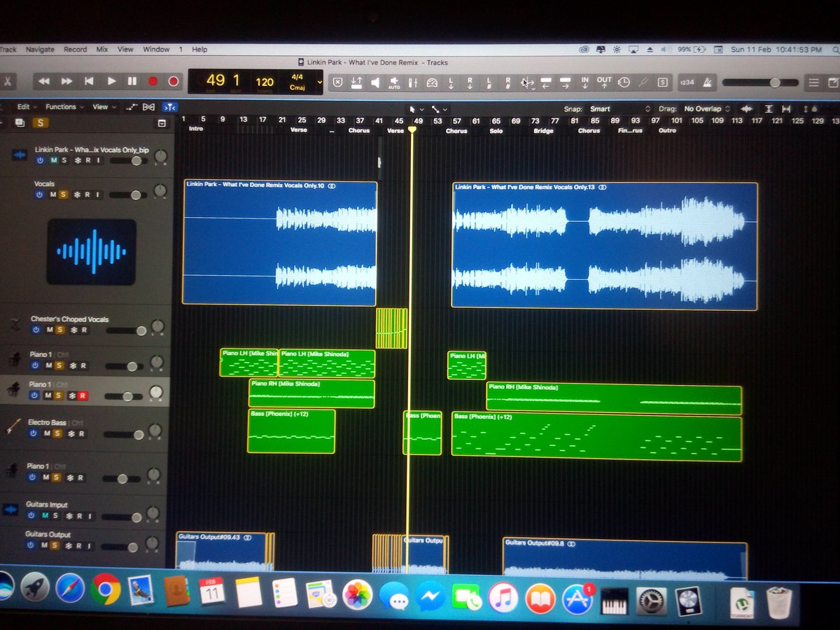Toggle the 1234 Count-in button
840x630 pixels.
pyautogui.click(x=687, y=83)
